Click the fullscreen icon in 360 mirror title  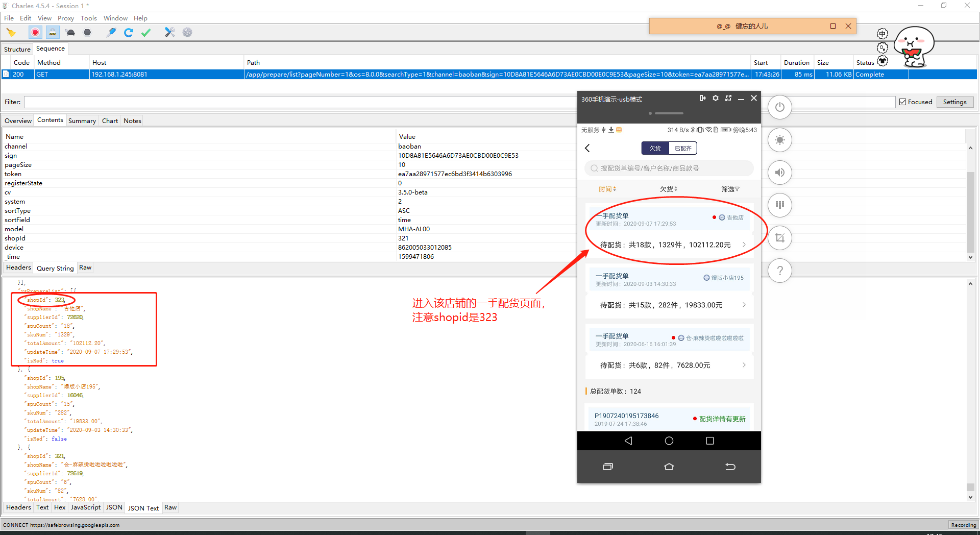(x=728, y=98)
